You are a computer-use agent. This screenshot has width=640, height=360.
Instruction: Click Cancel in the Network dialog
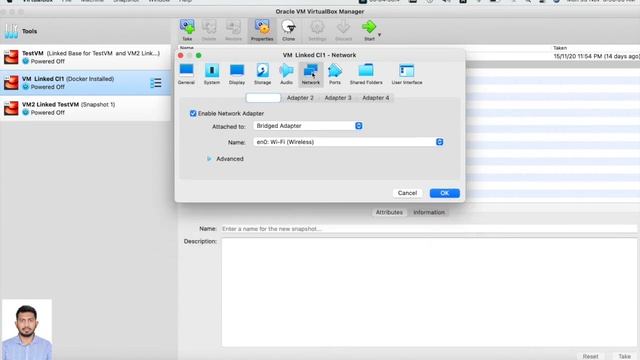[x=407, y=193]
